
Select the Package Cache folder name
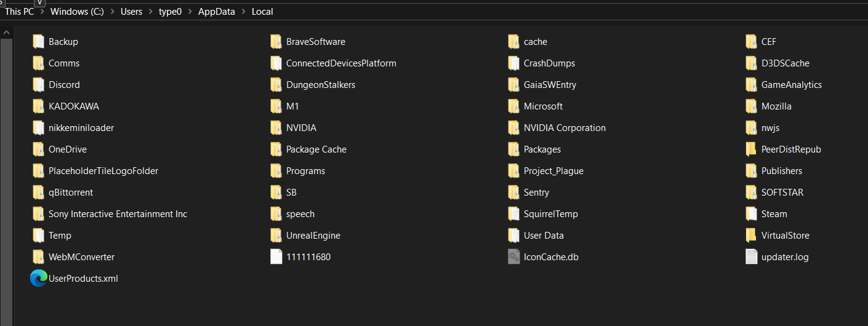[x=316, y=149]
